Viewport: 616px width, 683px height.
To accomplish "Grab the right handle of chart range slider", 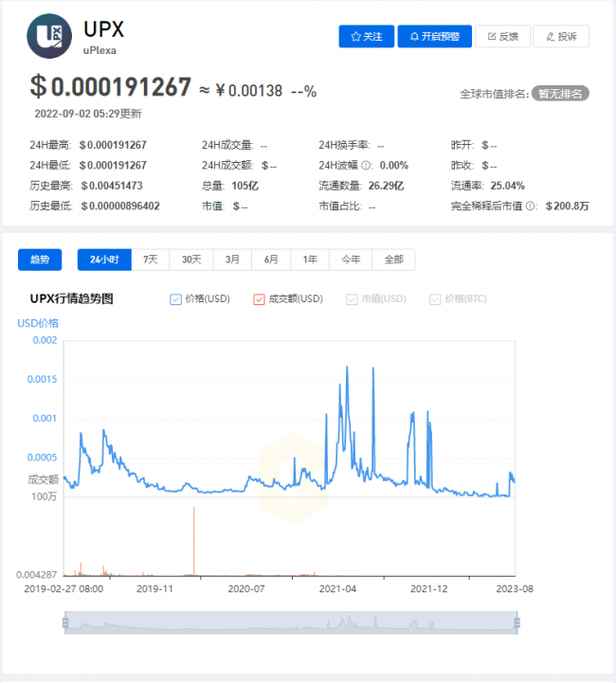I will pos(517,622).
